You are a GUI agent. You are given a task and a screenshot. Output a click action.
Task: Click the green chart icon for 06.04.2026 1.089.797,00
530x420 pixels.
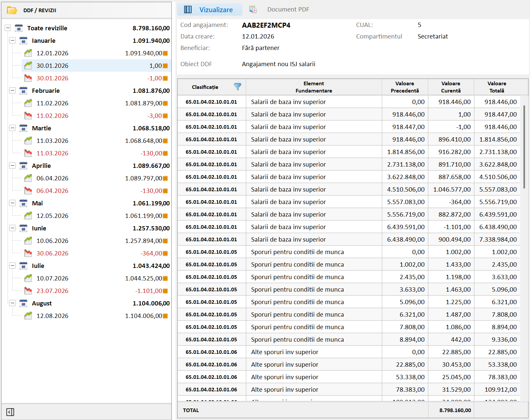28,178
